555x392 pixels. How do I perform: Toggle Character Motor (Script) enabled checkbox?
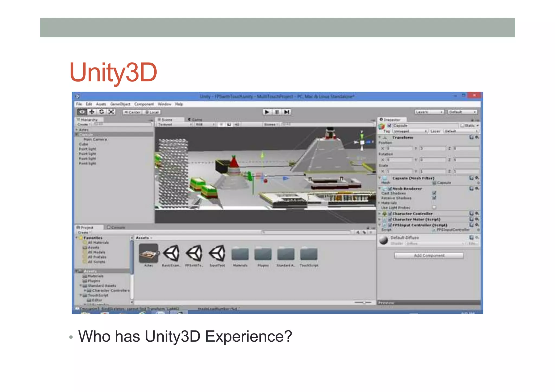[390, 219]
